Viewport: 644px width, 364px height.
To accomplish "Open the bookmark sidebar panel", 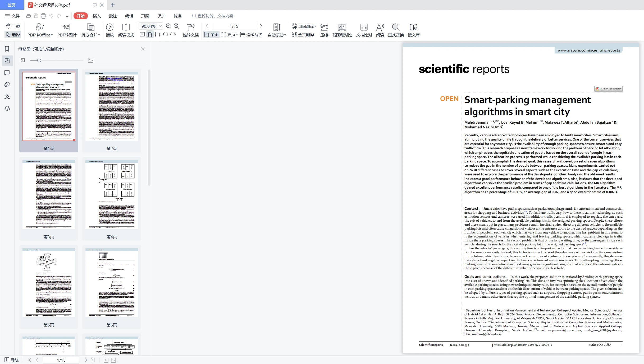I will (7, 49).
